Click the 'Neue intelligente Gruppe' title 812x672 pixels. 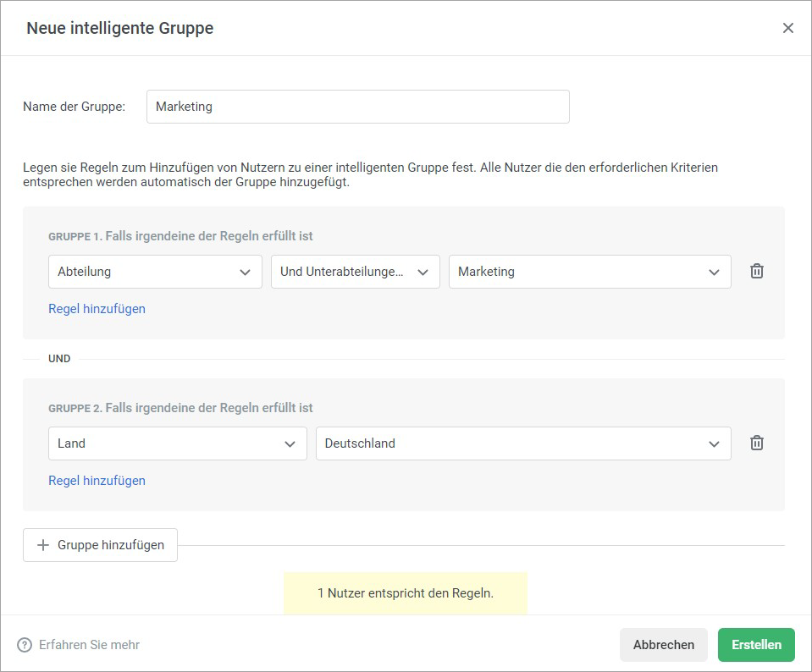(120, 28)
